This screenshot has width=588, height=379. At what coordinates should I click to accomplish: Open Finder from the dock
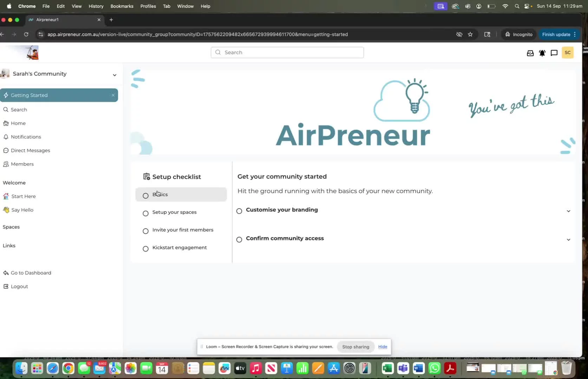click(x=21, y=368)
